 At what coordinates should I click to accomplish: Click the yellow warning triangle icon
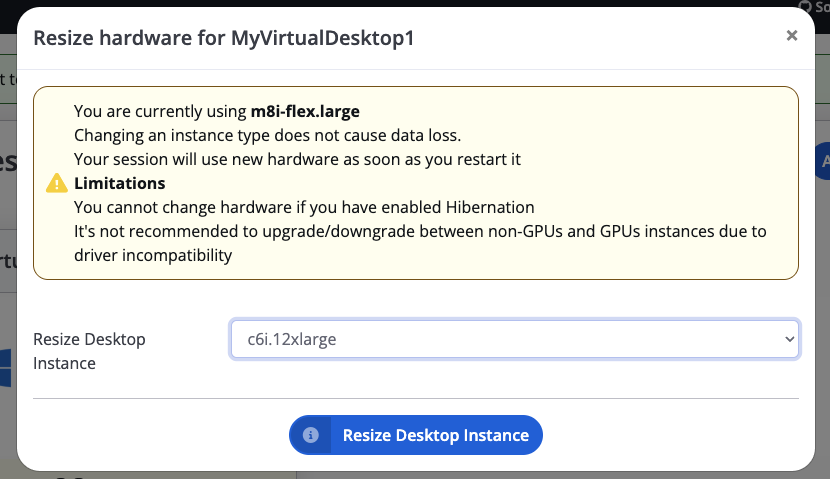coord(57,183)
